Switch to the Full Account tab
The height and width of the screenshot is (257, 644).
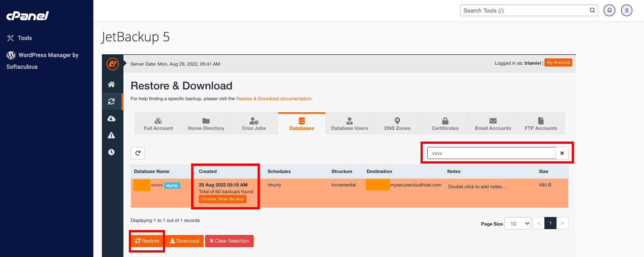click(x=158, y=124)
